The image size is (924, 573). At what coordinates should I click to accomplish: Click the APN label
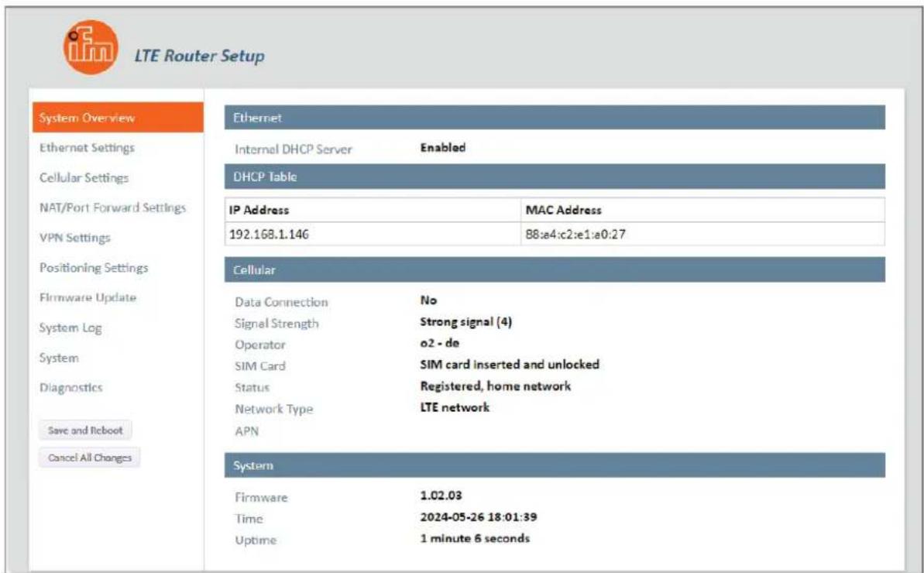[x=247, y=431]
